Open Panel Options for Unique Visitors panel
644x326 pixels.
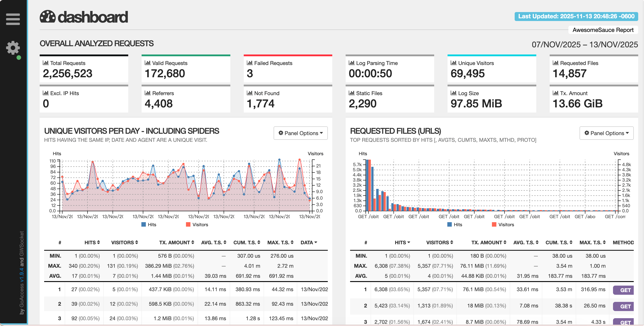point(301,133)
